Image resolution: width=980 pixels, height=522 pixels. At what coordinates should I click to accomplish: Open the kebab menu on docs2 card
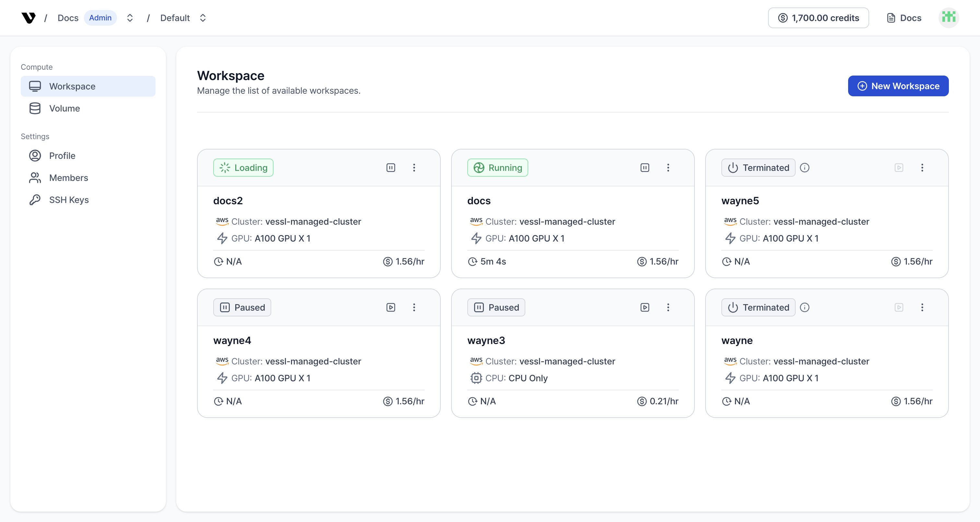pos(414,168)
